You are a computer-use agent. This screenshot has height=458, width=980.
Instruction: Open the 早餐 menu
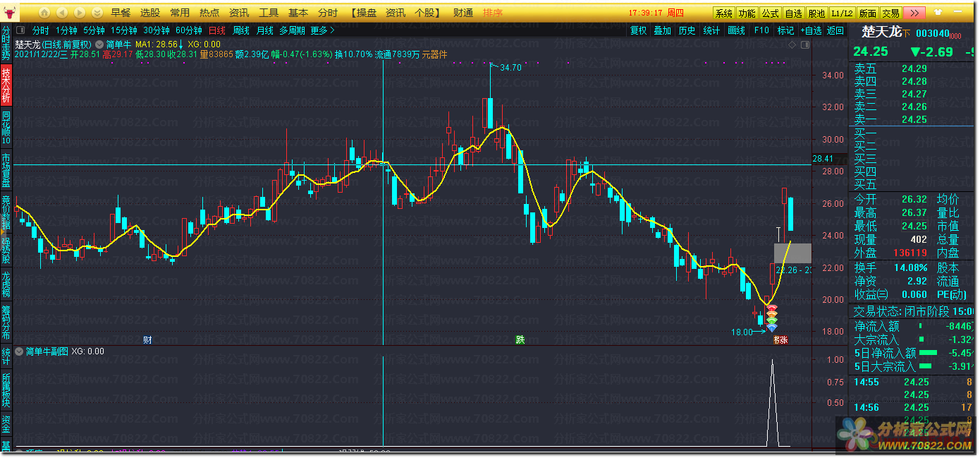tap(121, 13)
